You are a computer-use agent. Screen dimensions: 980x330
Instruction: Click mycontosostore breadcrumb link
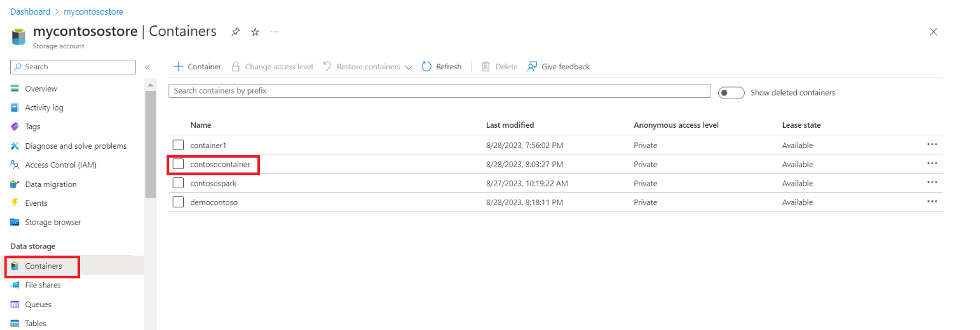pyautogui.click(x=93, y=11)
